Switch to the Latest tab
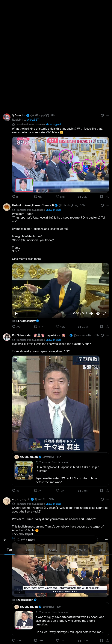The width and height of the screenshot is (112, 644). point(30,549)
